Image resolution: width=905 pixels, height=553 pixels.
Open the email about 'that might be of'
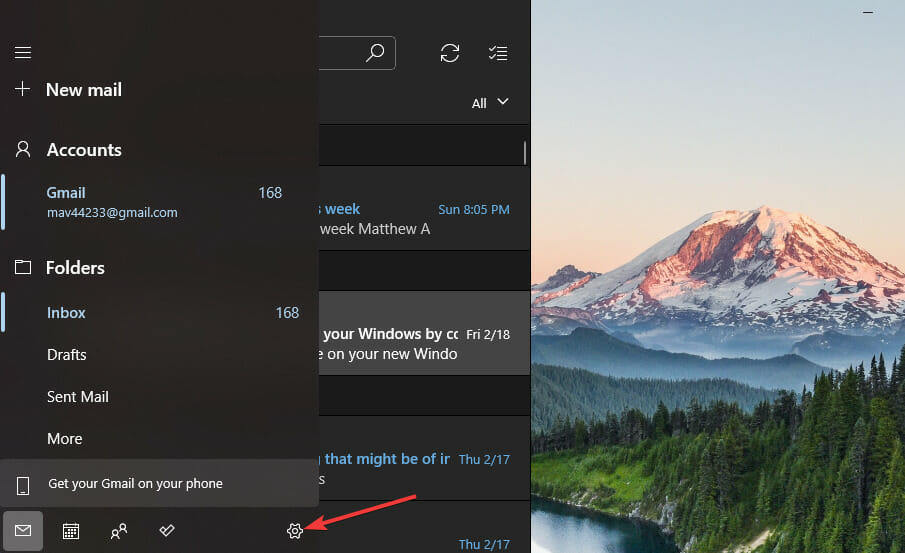(x=424, y=458)
